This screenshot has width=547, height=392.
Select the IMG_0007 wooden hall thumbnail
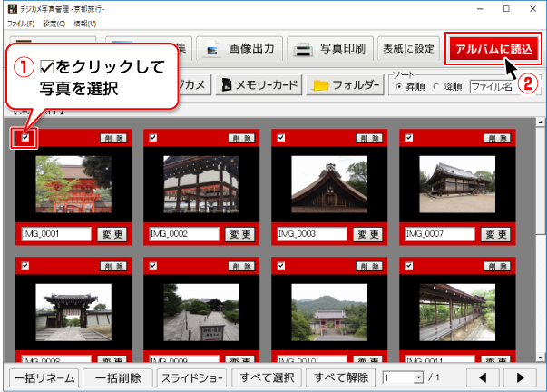(x=457, y=184)
